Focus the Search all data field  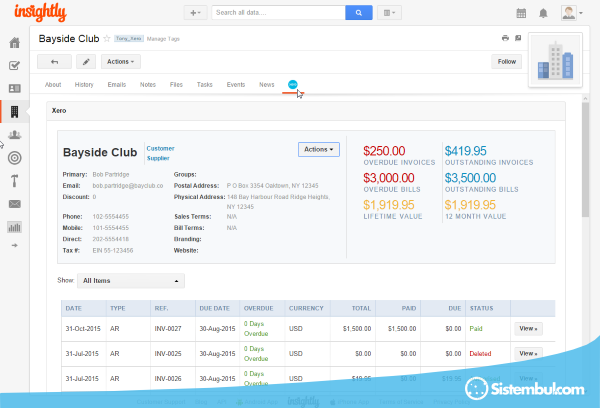point(279,13)
